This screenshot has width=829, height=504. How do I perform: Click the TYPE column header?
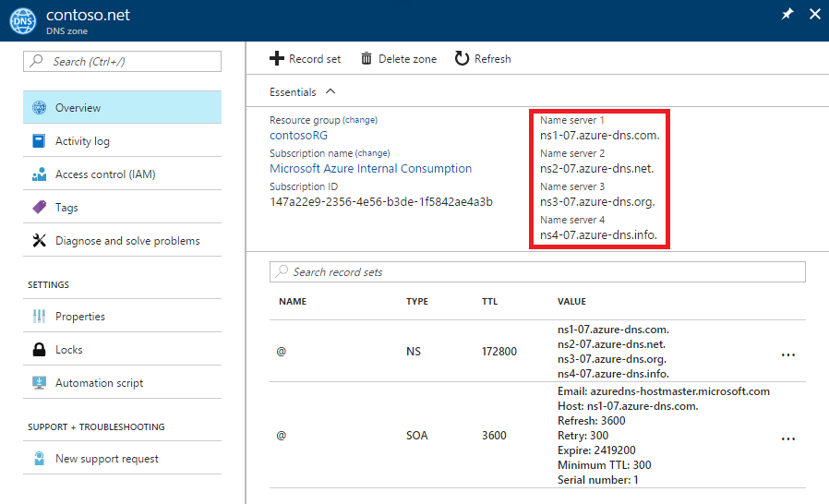[x=417, y=302]
